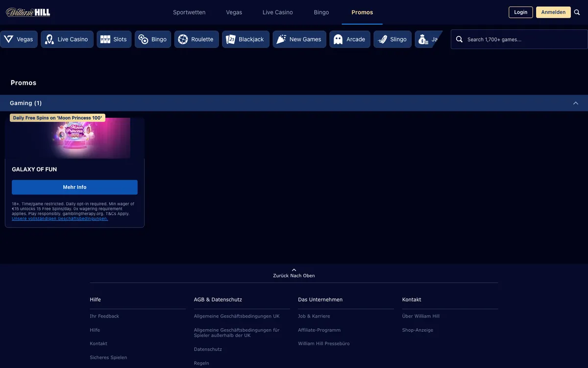Open the Roulette category
Viewport: 588px width, 368px height.
(x=196, y=39)
